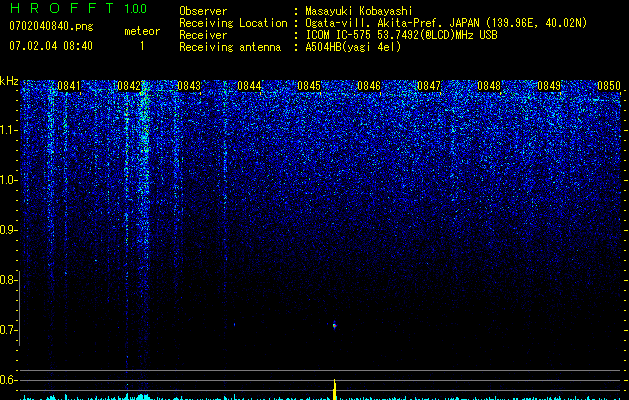This screenshot has width=629, height=400.
Task: Click the 0843 time marker
Action: (189, 86)
